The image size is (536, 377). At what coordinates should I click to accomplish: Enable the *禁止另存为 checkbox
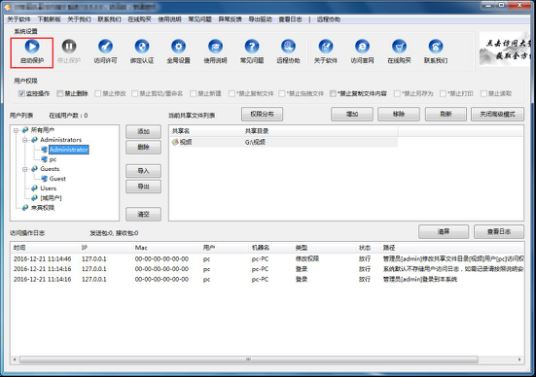pos(397,93)
